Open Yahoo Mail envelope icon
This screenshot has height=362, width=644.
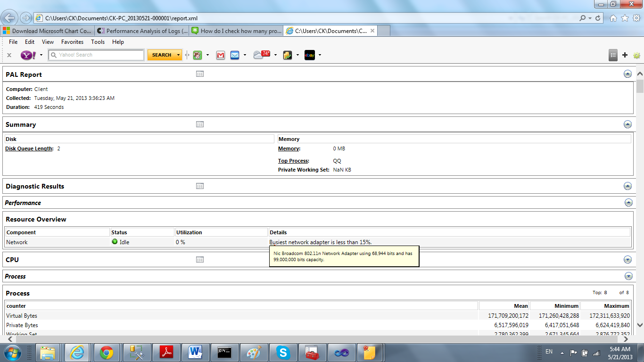coord(235,55)
